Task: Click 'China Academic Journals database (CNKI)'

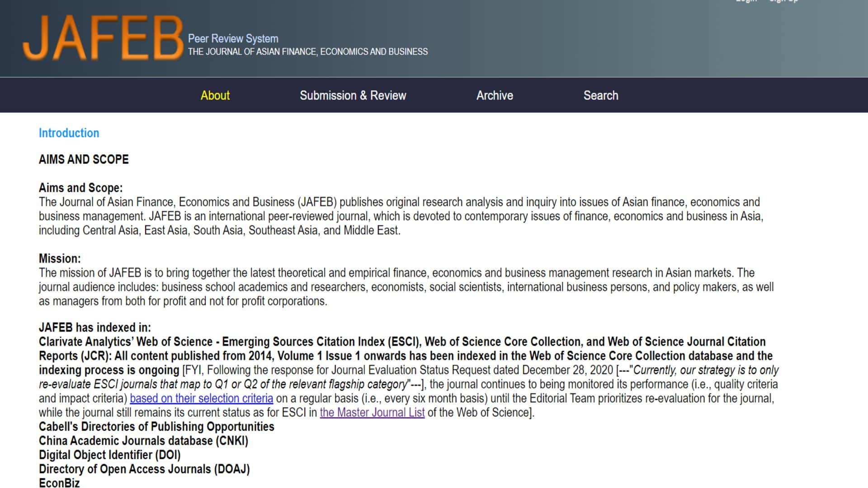Action: click(143, 441)
